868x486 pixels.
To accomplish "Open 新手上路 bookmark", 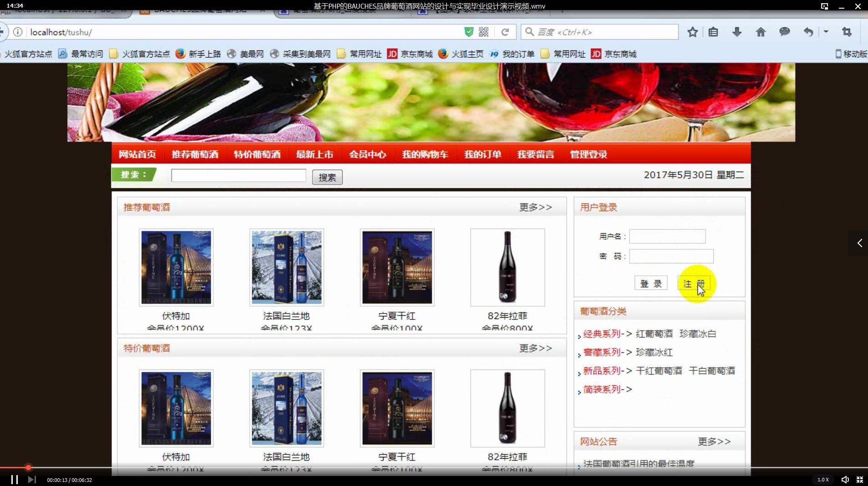I will click(198, 54).
